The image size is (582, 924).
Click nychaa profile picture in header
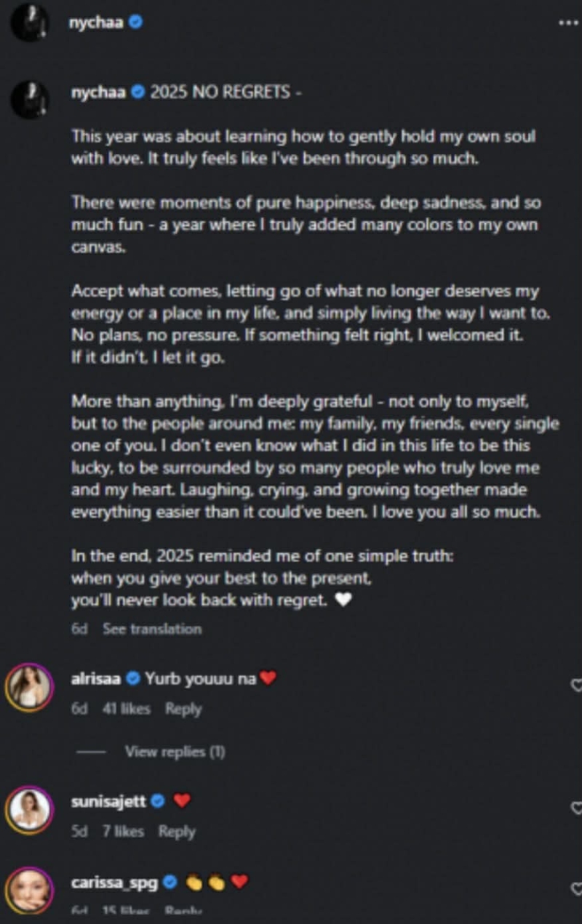tap(30, 23)
